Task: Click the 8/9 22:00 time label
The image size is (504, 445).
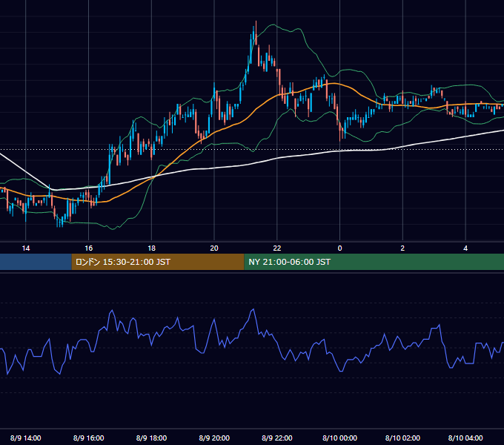Action: point(277,438)
